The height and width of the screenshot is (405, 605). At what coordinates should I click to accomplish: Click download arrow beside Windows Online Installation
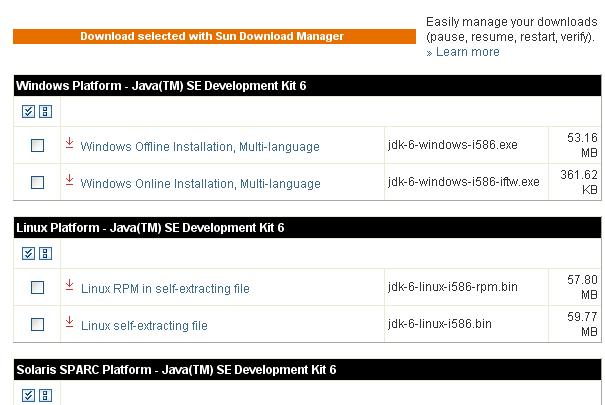click(x=70, y=181)
